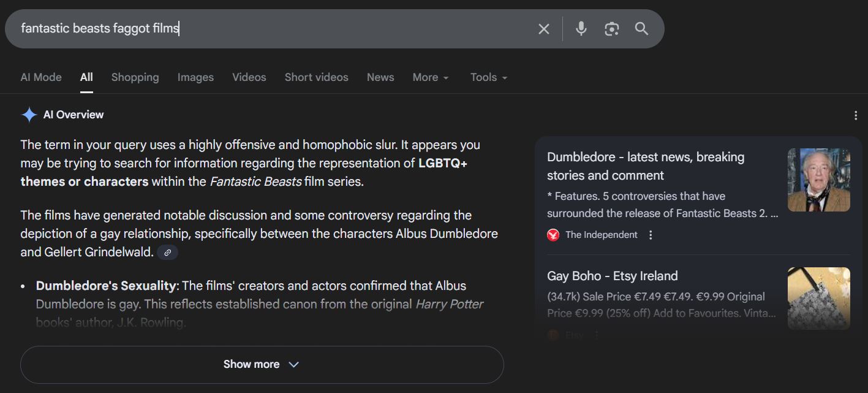Open search by image camera icon

611,29
